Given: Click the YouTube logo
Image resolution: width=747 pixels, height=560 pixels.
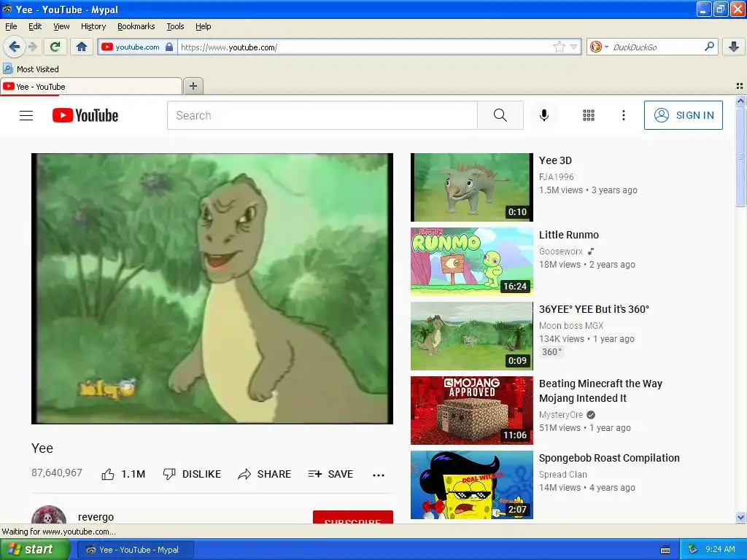Looking at the screenshot, I should [x=85, y=115].
